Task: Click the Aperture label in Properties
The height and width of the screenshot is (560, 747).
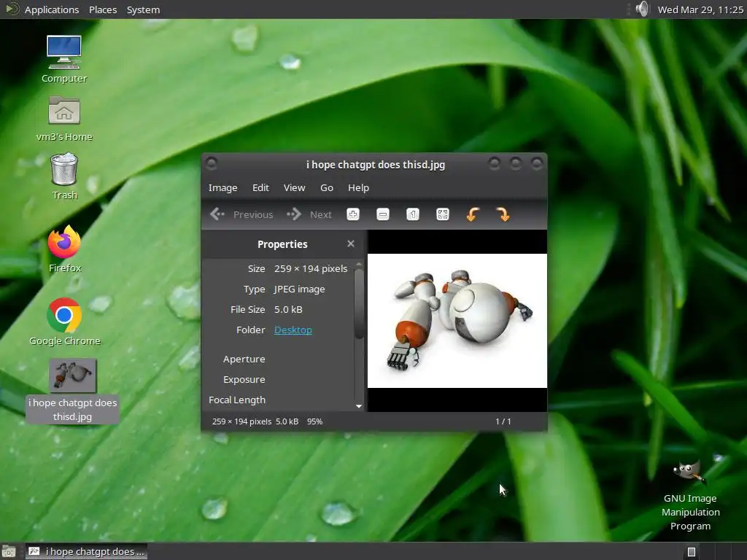Action: pos(244,359)
